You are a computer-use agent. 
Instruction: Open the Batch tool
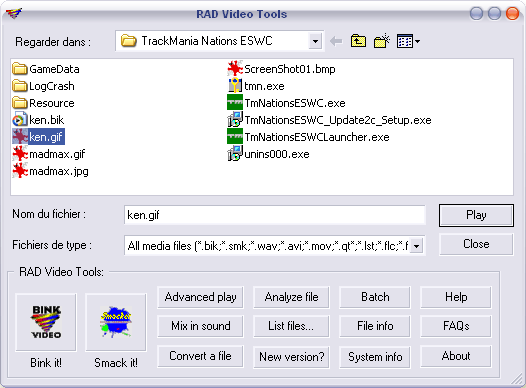375,297
